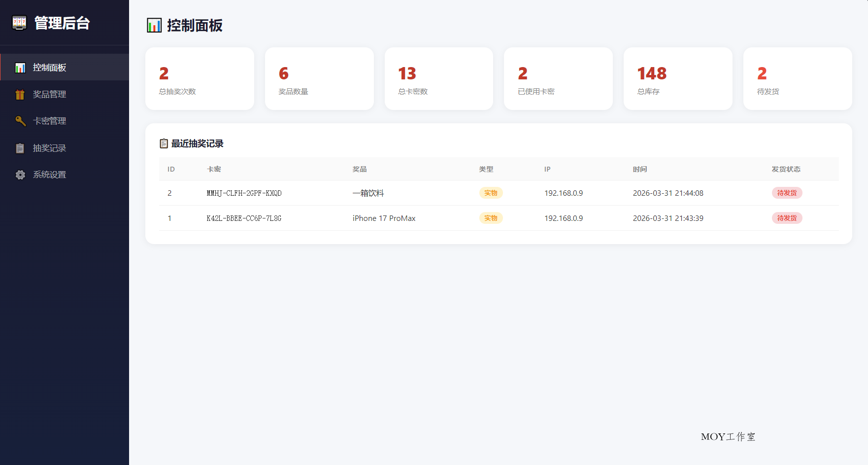The image size is (868, 465).
Task: Select 系统设置 from the sidebar
Action: [x=49, y=175]
